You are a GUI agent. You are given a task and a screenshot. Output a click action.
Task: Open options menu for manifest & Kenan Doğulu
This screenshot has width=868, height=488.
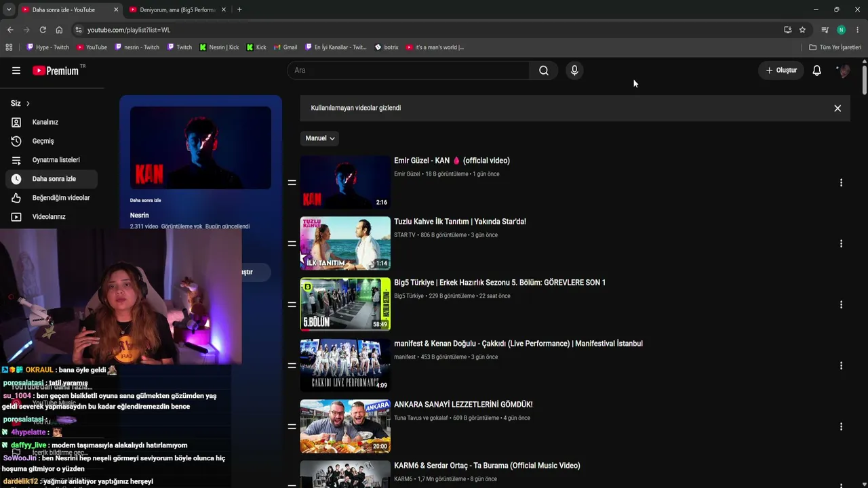[841, 365]
